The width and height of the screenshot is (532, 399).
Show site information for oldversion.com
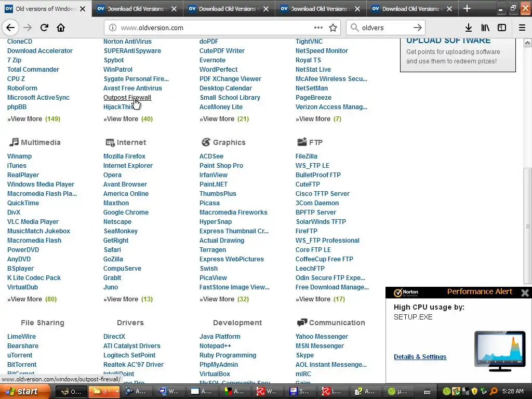coord(113,28)
